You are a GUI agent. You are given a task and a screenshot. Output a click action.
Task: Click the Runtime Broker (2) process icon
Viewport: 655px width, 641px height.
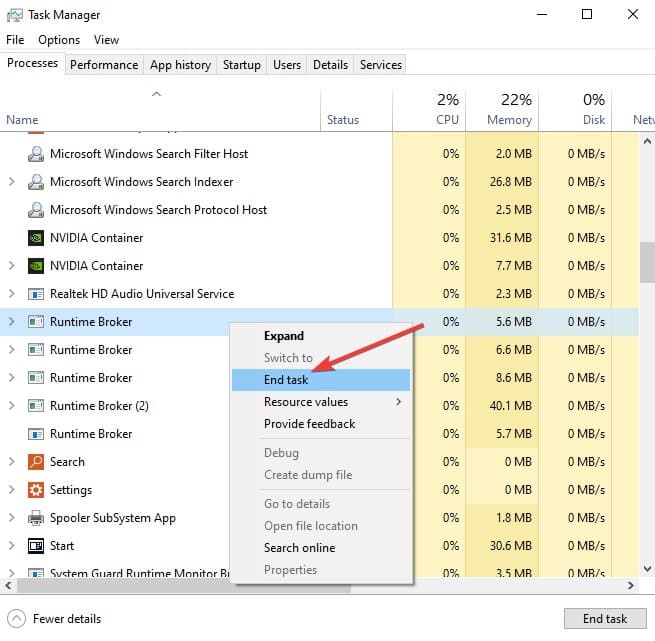36,406
